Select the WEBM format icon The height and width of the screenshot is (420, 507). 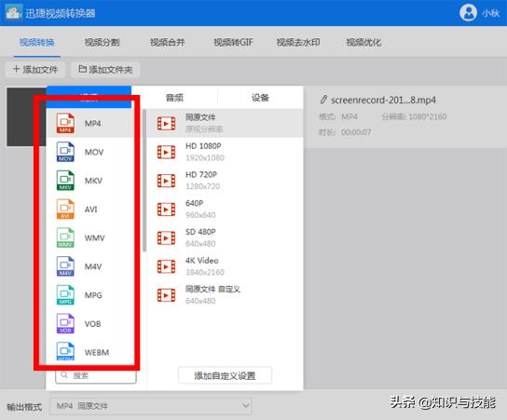(x=65, y=351)
